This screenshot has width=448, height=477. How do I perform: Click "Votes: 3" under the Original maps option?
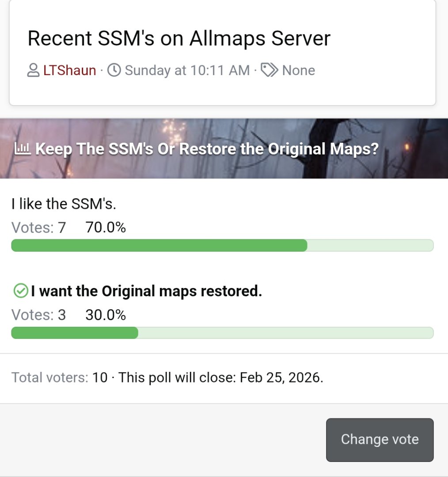(38, 315)
